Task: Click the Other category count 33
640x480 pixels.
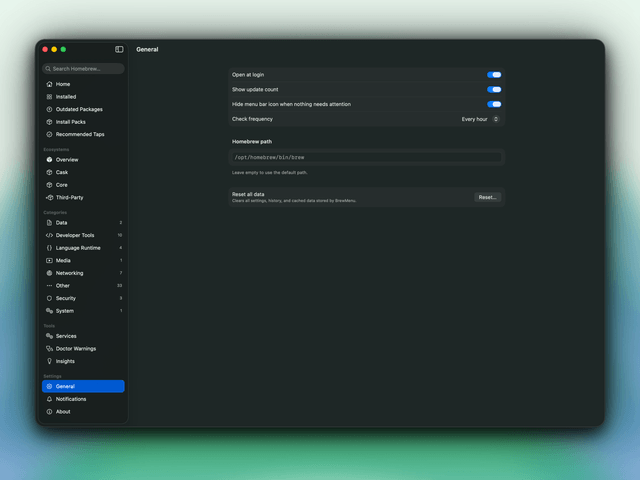Action: 120,286
